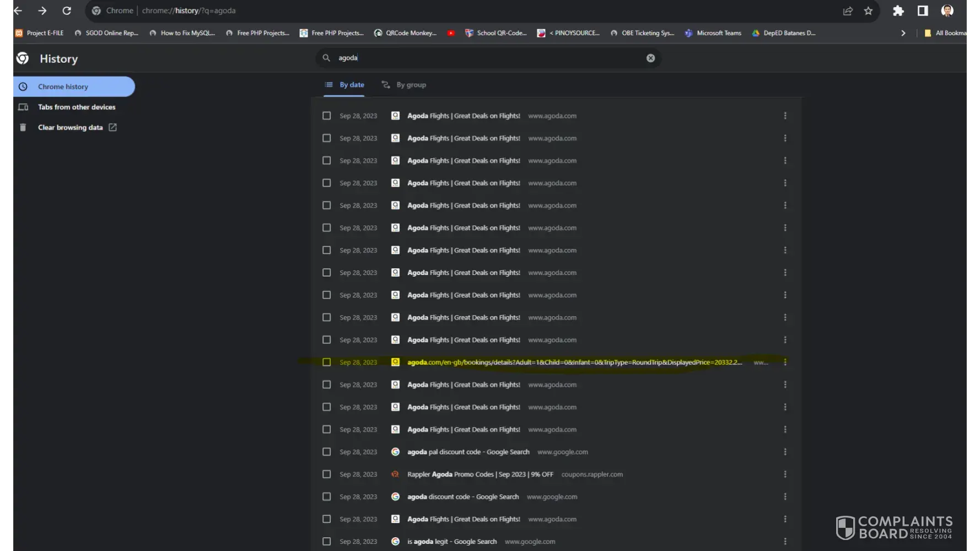Image resolution: width=980 pixels, height=551 pixels.
Task: Open the user profile avatar
Action: pos(947,10)
